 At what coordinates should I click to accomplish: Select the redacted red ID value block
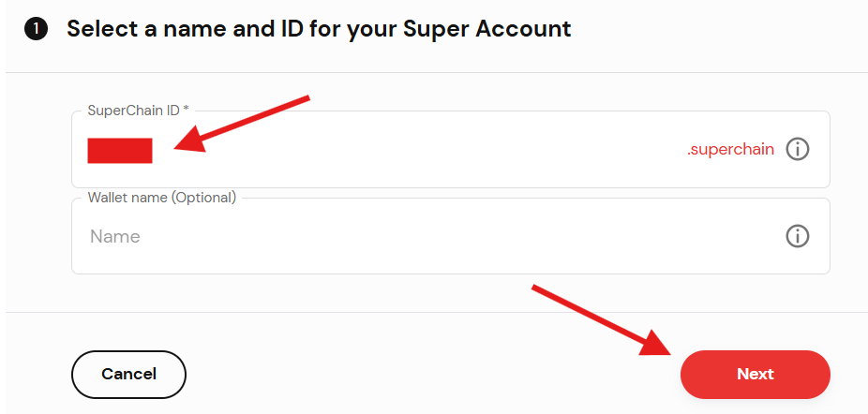(120, 151)
